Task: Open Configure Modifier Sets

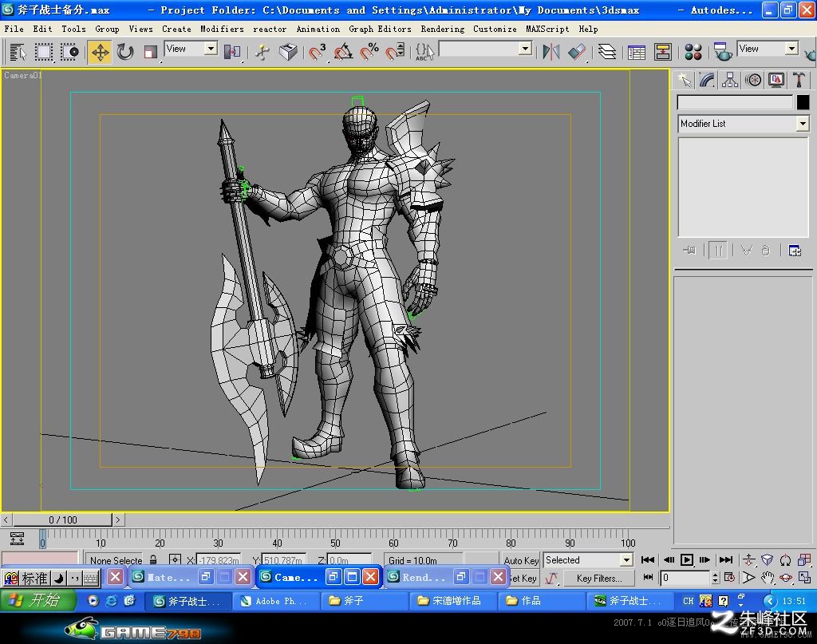Action: pyautogui.click(x=795, y=251)
